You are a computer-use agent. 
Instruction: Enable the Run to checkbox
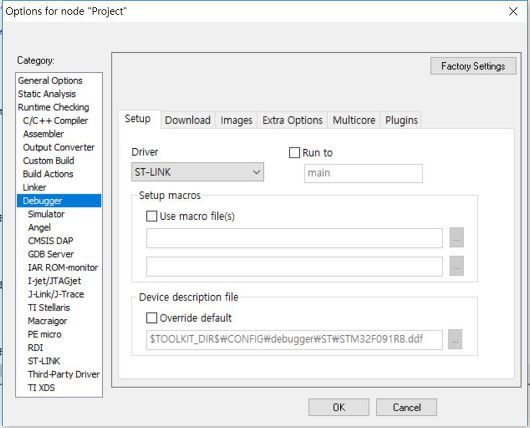click(294, 152)
